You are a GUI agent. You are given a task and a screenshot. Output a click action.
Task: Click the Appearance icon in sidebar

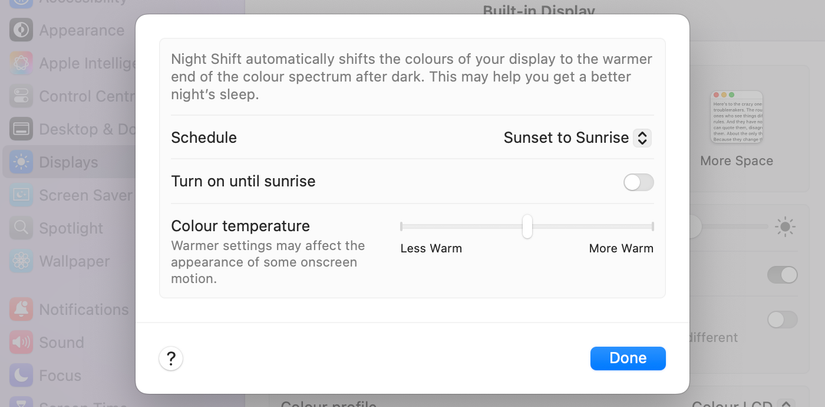click(21, 30)
